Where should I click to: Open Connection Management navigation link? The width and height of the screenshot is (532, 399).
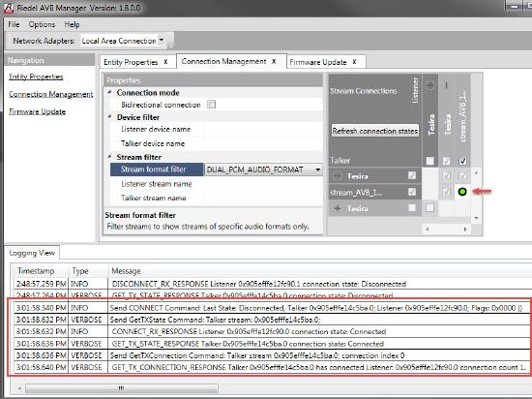coord(51,94)
